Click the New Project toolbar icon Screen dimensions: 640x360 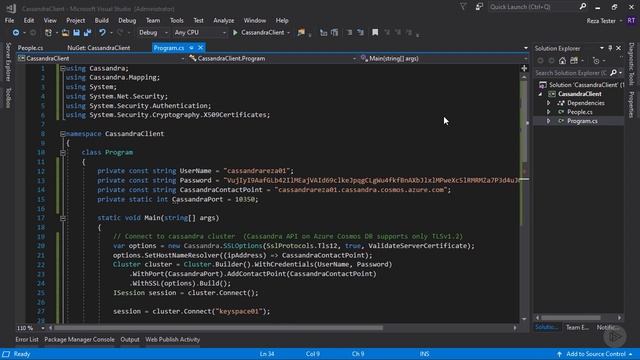pos(49,33)
